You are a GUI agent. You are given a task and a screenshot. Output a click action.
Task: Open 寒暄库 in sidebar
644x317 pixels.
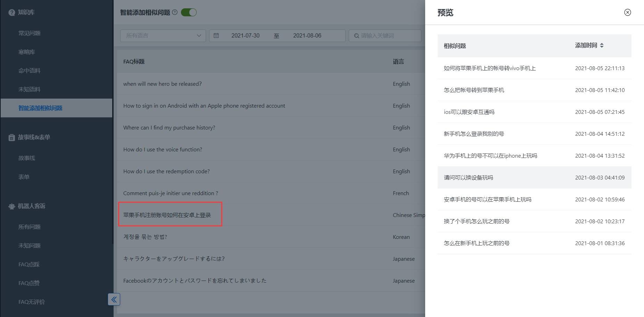[x=27, y=52]
